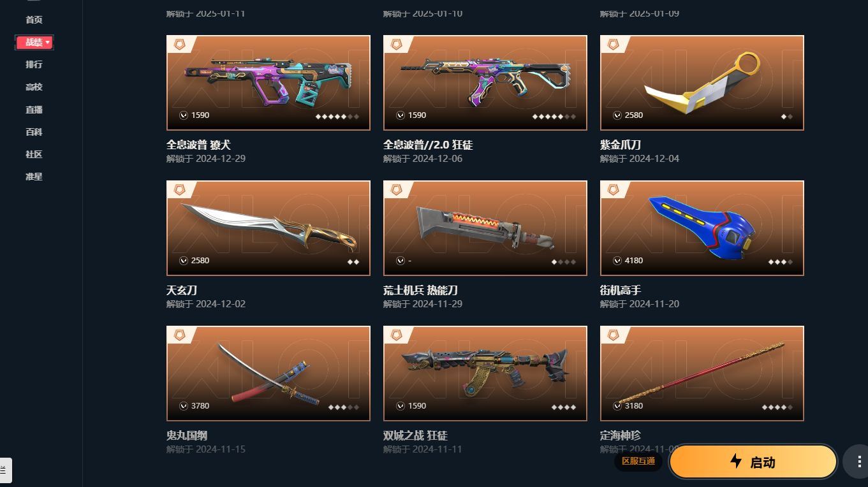Select 高校 in the sidebar
The height and width of the screenshot is (487, 868).
(x=34, y=87)
